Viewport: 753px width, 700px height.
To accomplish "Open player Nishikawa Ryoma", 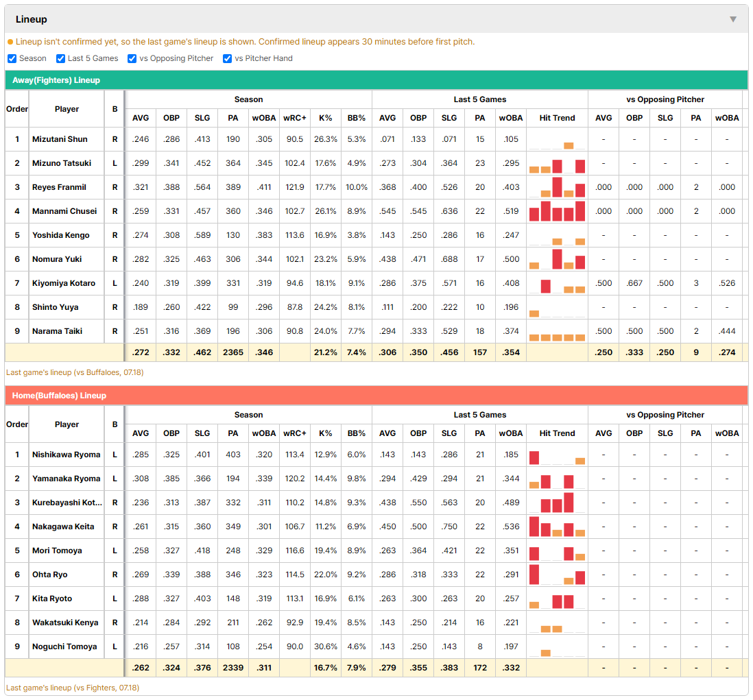I will coord(67,455).
